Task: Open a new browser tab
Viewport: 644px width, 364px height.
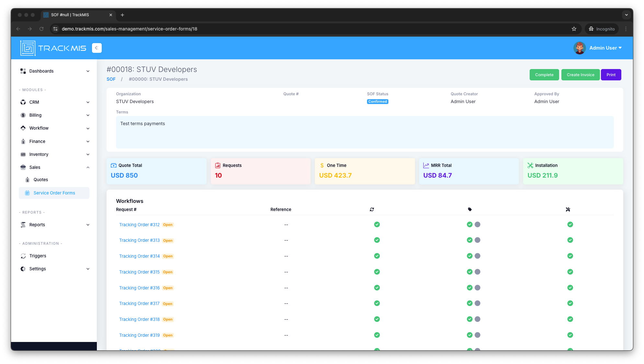Action: [x=122, y=15]
